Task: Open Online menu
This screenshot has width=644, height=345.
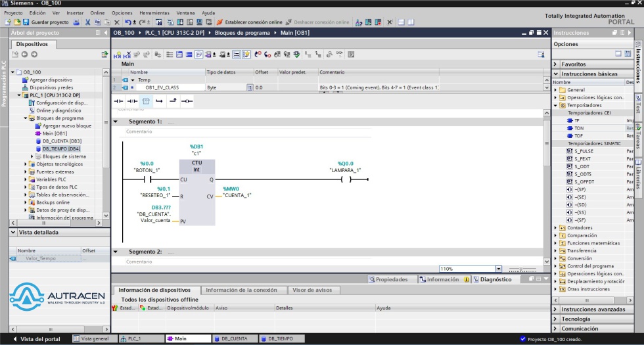Action: point(97,12)
